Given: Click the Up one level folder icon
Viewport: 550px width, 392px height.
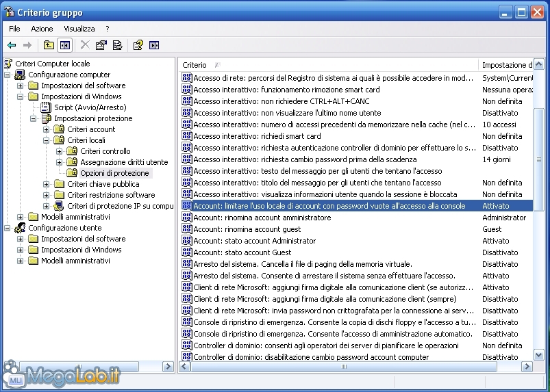Looking at the screenshot, I should pyautogui.click(x=49, y=45).
